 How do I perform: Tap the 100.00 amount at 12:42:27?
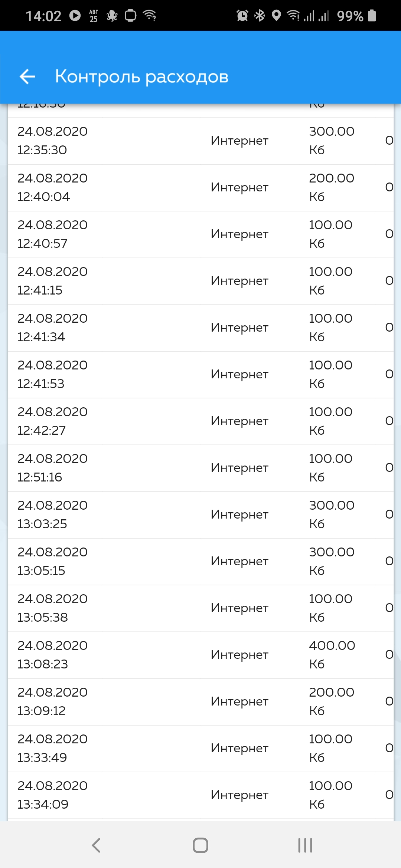[330, 412]
